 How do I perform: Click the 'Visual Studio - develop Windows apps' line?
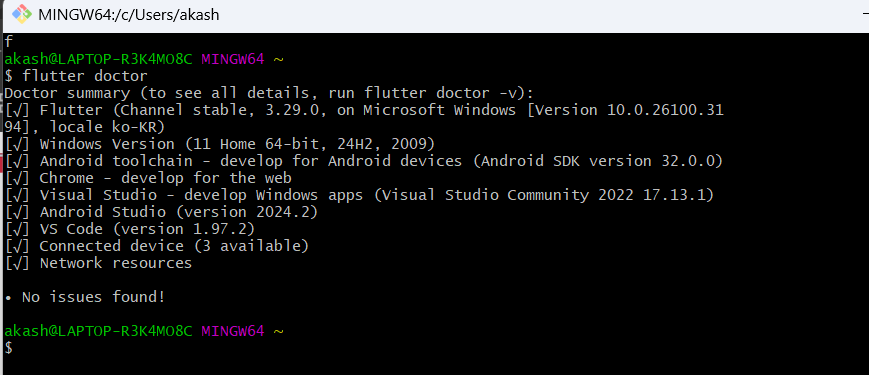click(359, 195)
